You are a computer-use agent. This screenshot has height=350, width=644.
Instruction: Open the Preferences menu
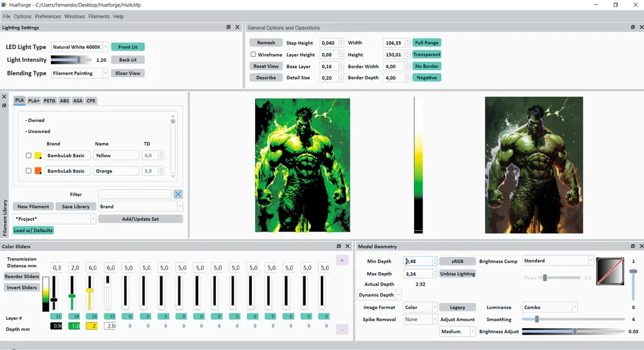click(48, 17)
